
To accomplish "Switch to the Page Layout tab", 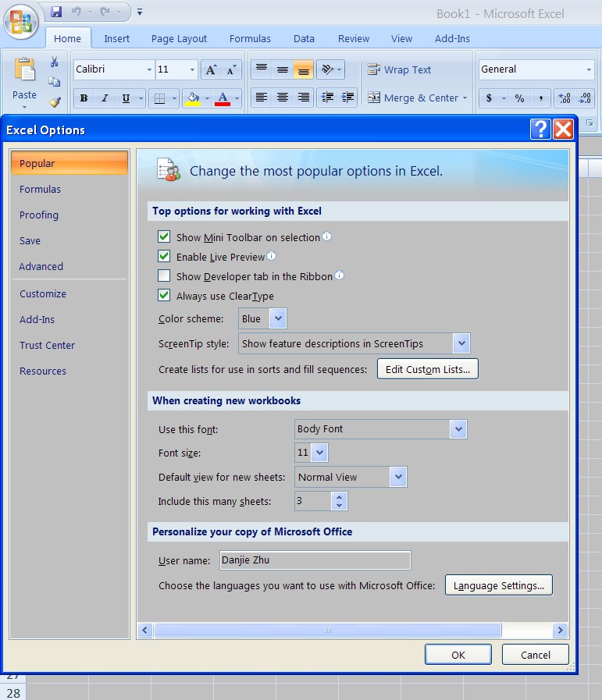I will pyautogui.click(x=179, y=39).
